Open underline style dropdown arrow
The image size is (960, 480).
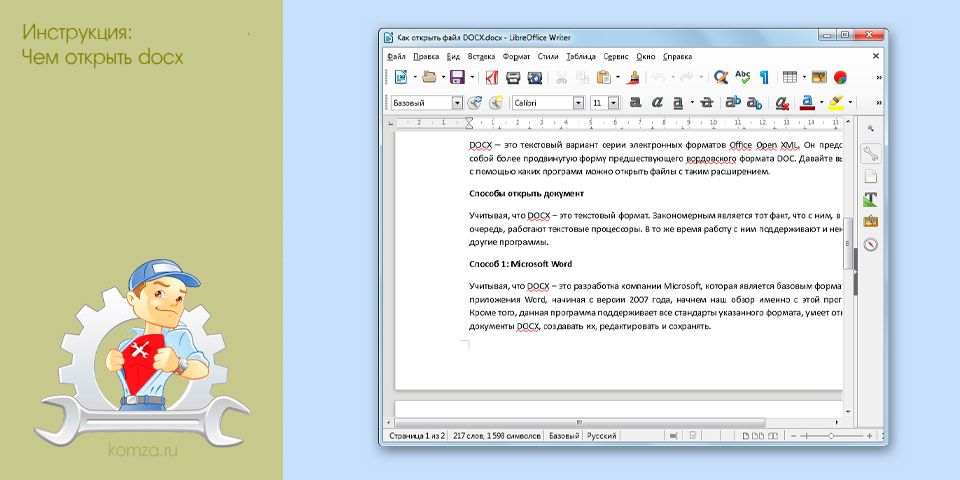coord(692,103)
